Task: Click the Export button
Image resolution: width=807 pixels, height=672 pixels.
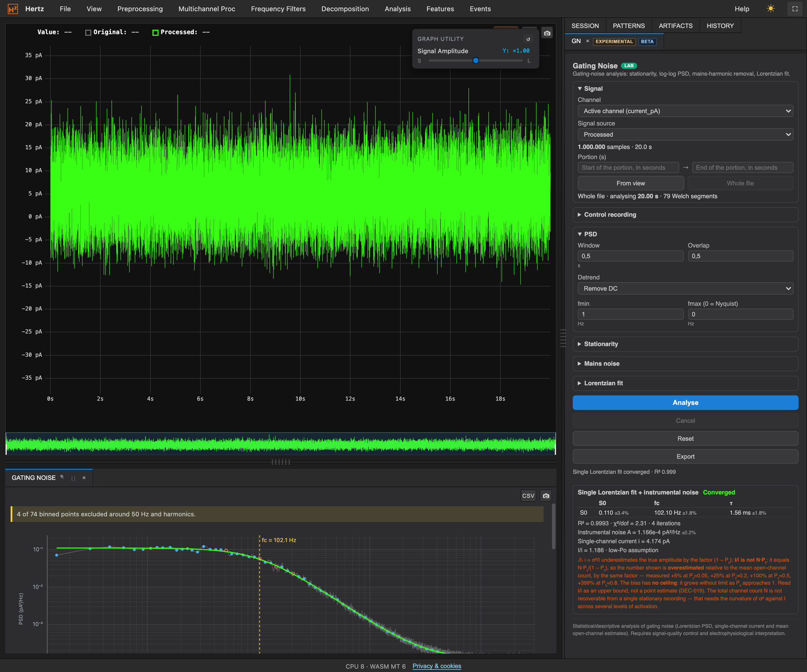Action: (685, 457)
